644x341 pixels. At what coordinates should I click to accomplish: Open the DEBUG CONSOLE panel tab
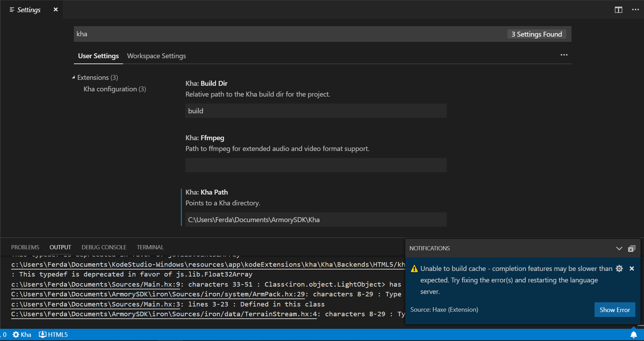coord(104,247)
